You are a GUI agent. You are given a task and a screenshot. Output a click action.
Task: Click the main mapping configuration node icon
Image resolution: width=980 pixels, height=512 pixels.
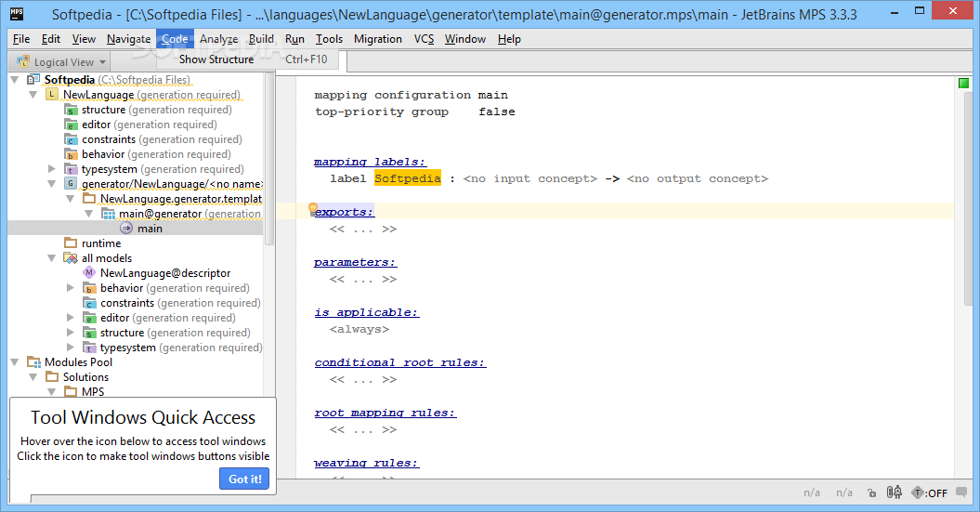(x=126, y=229)
